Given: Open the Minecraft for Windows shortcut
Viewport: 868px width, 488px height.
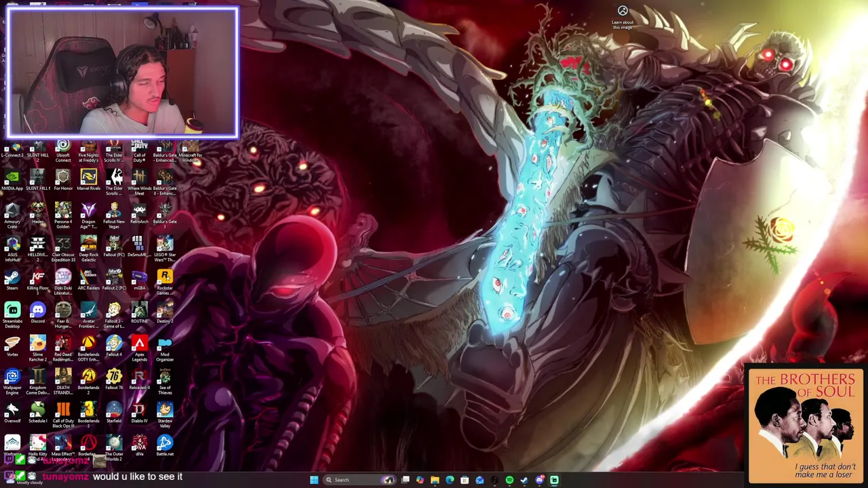Looking at the screenshot, I should click(190, 150).
